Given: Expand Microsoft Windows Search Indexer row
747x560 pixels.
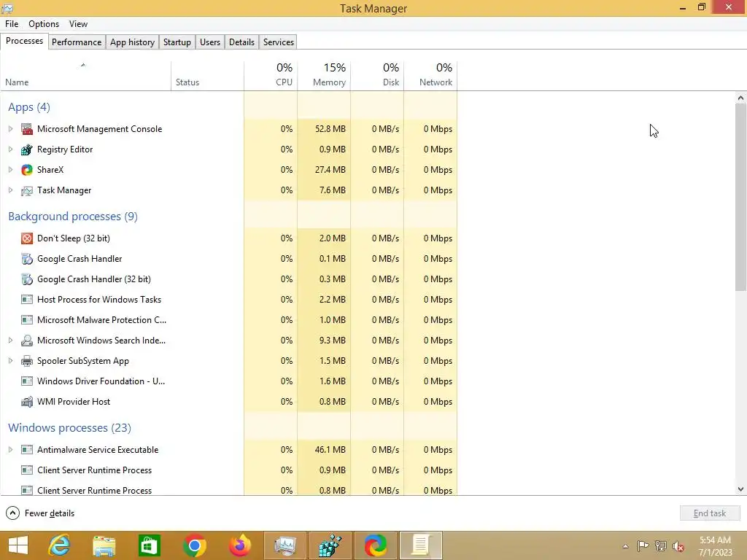Looking at the screenshot, I should 10,341.
